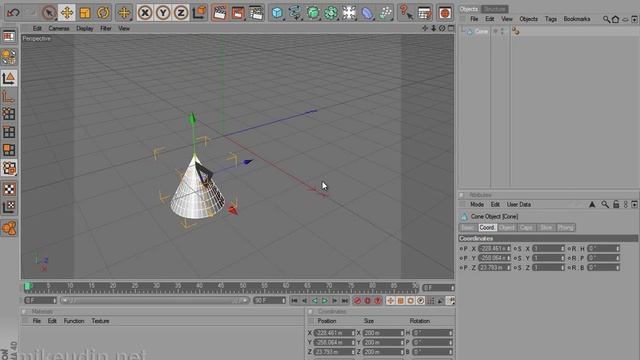The height and width of the screenshot is (360, 640).
Task: Click Attributes up arrow navigation icon
Action: (592, 204)
